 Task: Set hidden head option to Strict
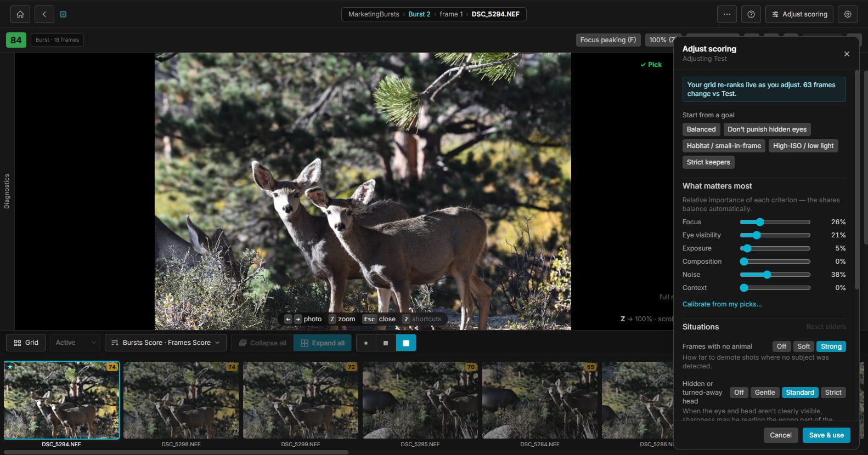pos(833,393)
